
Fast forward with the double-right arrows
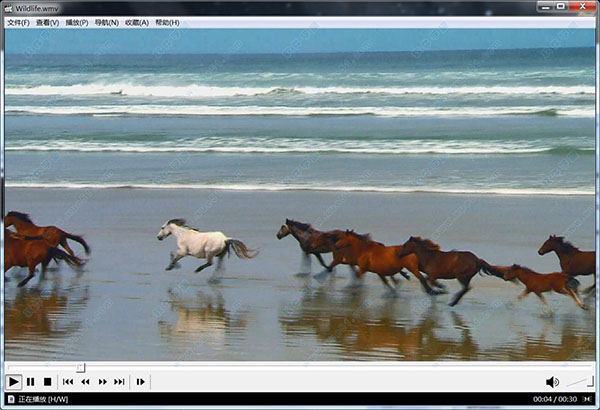pyautogui.click(x=102, y=381)
